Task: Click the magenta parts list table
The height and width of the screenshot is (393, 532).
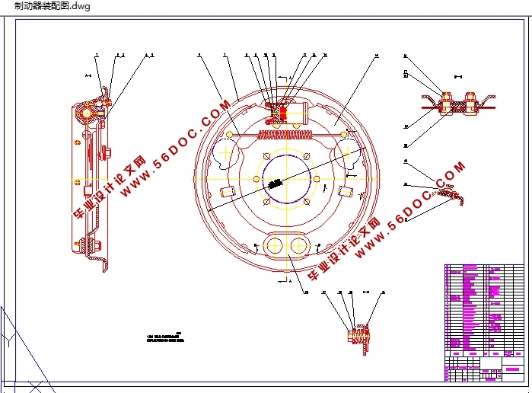Action: click(484, 311)
